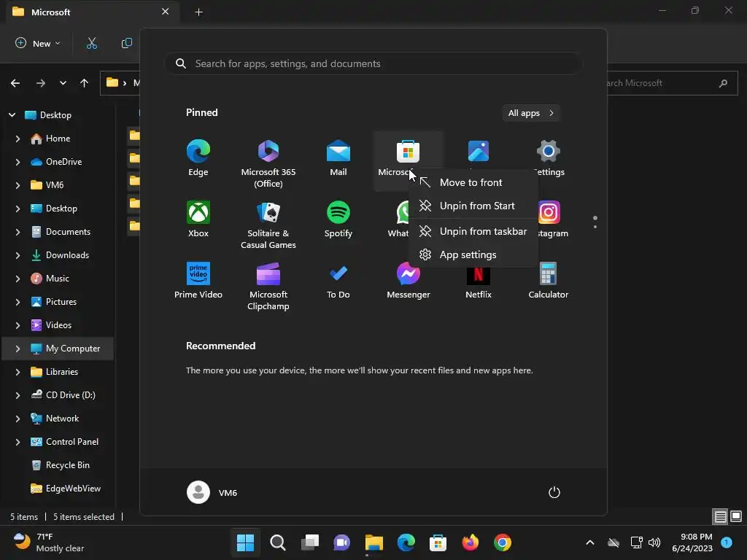Open the New dropdown in File Explorer
Screen dimensions: 747x560
tap(38, 43)
